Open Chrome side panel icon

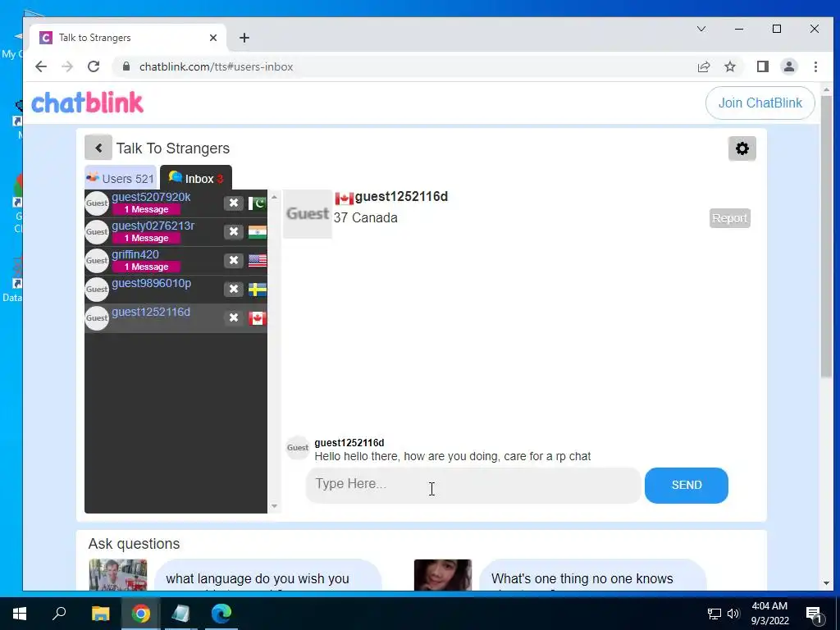pos(762,66)
